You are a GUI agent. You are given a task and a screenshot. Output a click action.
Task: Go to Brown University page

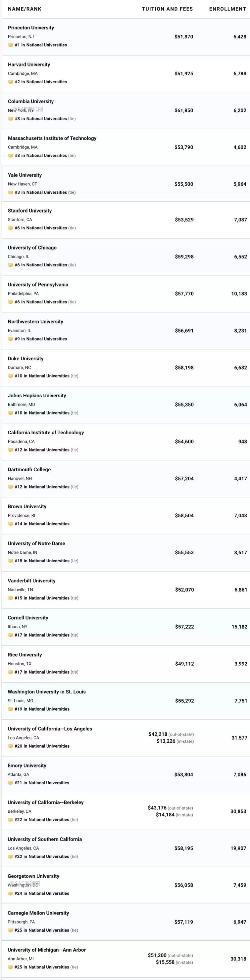(x=27, y=507)
